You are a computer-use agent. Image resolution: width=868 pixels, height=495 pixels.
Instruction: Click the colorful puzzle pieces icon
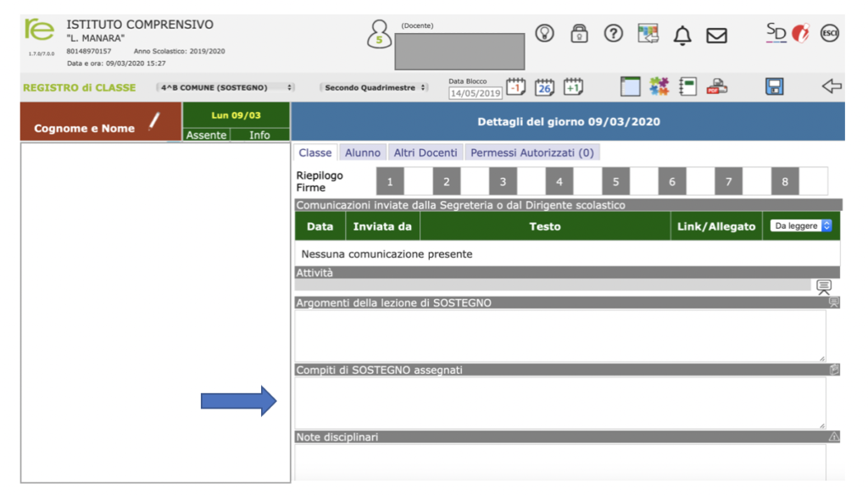pos(659,86)
